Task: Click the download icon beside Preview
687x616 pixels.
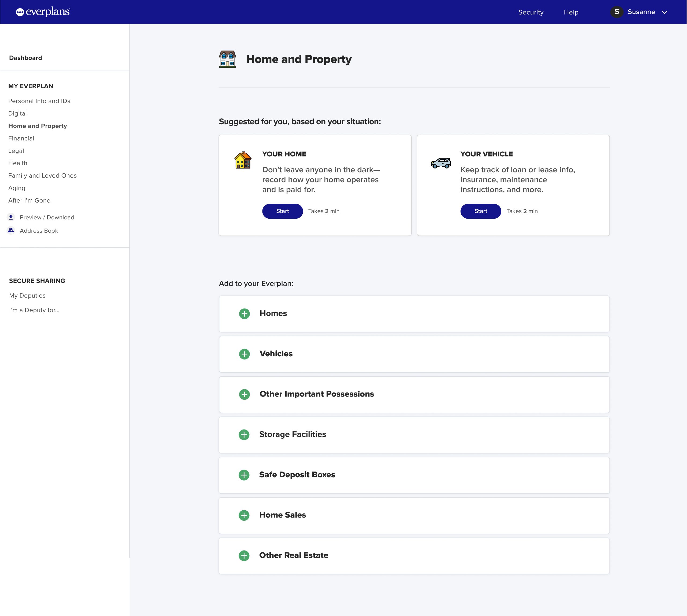Action: 11,217
